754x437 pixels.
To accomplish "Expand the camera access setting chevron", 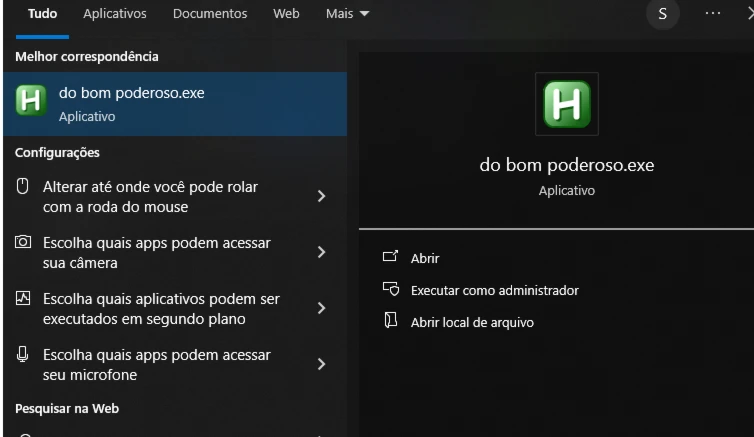I will point(322,252).
